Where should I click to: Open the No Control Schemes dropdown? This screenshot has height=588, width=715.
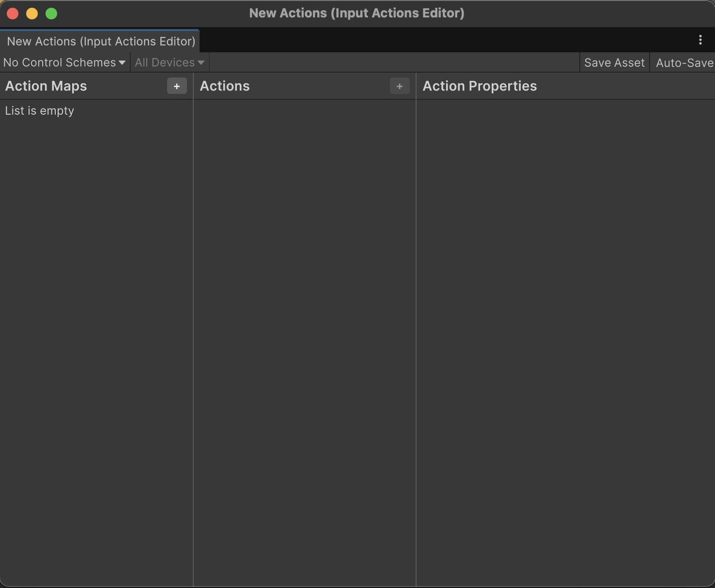[x=64, y=63]
